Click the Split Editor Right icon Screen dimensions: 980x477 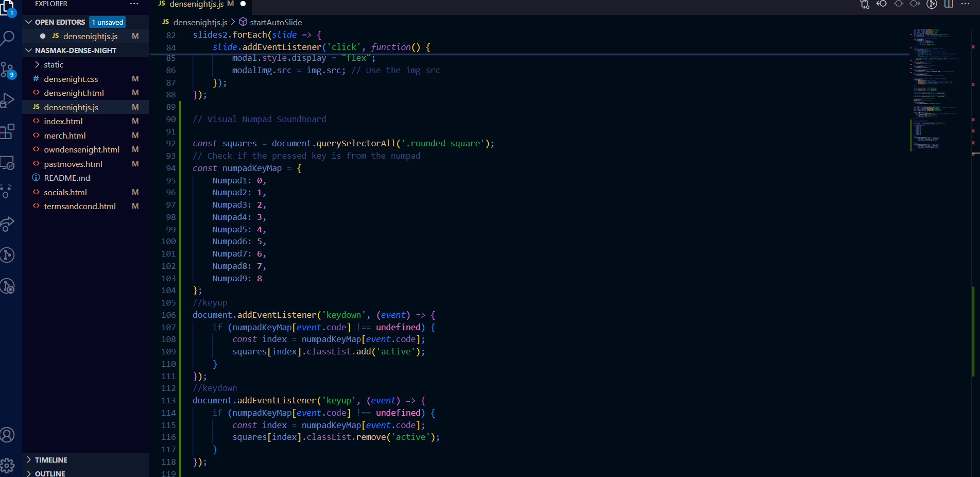[x=949, y=4]
